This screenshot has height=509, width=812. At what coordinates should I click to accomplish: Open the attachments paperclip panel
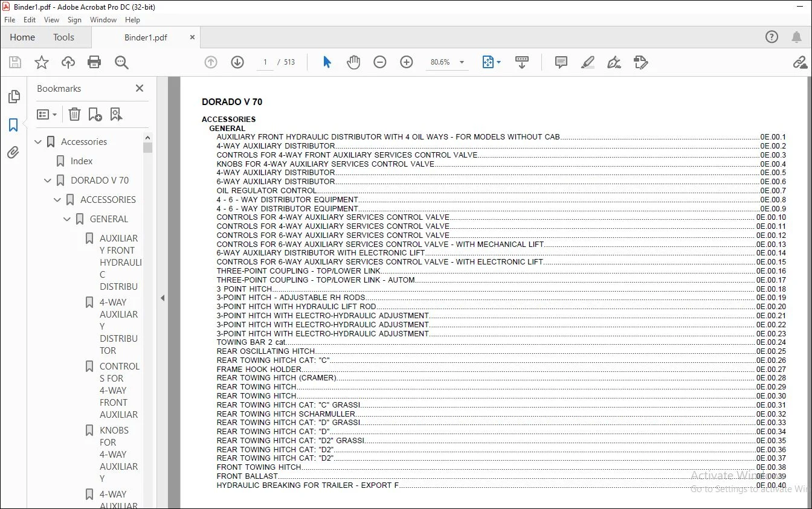13,153
